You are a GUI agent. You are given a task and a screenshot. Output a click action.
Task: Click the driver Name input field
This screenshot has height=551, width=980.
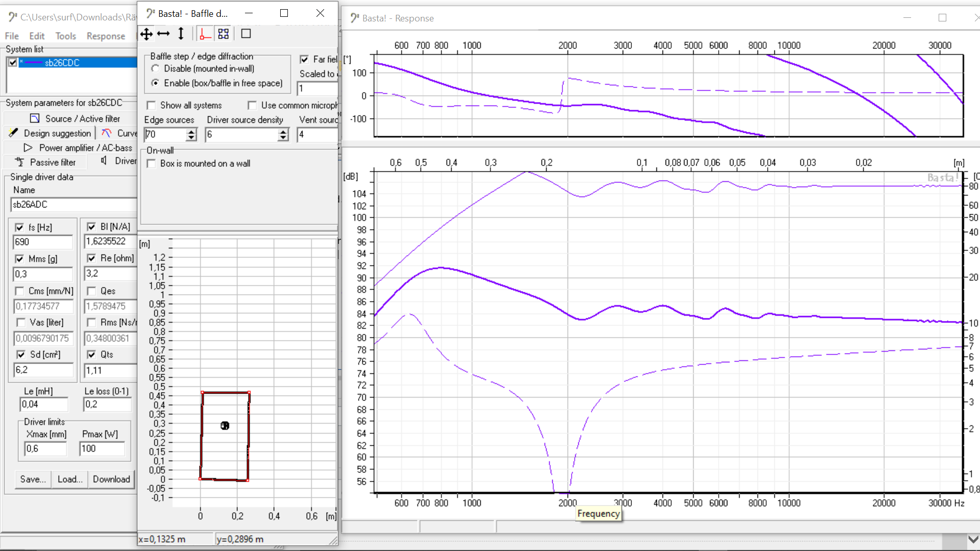click(x=73, y=205)
